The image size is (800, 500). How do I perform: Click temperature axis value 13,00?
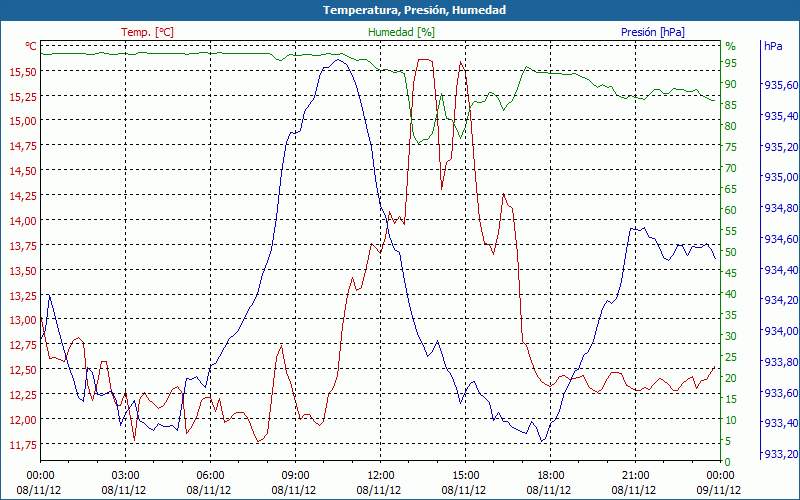pos(23,320)
